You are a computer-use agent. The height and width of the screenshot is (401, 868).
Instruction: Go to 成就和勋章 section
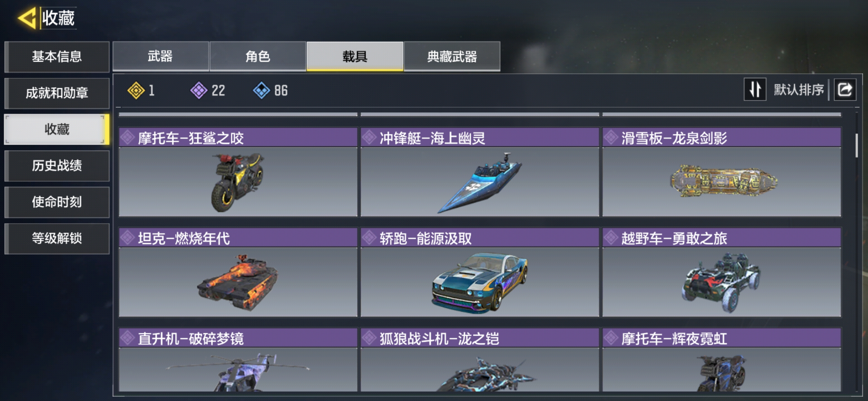coord(57,93)
